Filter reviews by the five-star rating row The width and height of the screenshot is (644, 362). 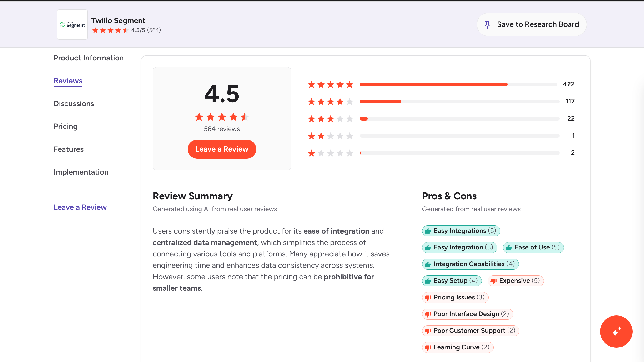tap(330, 84)
